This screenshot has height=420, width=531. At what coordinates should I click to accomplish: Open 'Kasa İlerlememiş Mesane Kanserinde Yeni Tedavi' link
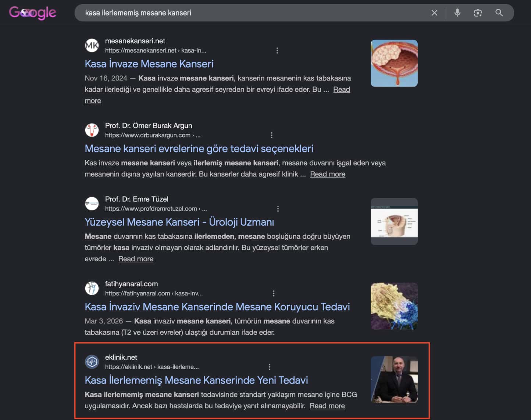(196, 380)
